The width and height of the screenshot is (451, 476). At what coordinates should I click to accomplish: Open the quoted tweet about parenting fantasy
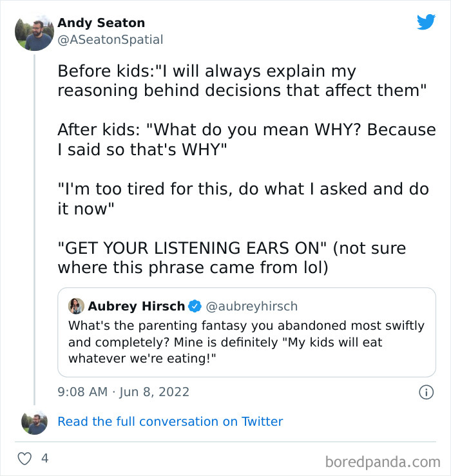click(246, 341)
